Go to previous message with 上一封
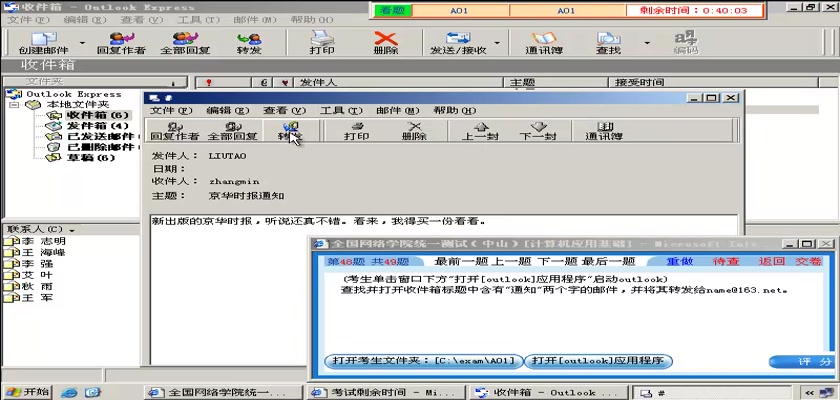 coord(481,131)
